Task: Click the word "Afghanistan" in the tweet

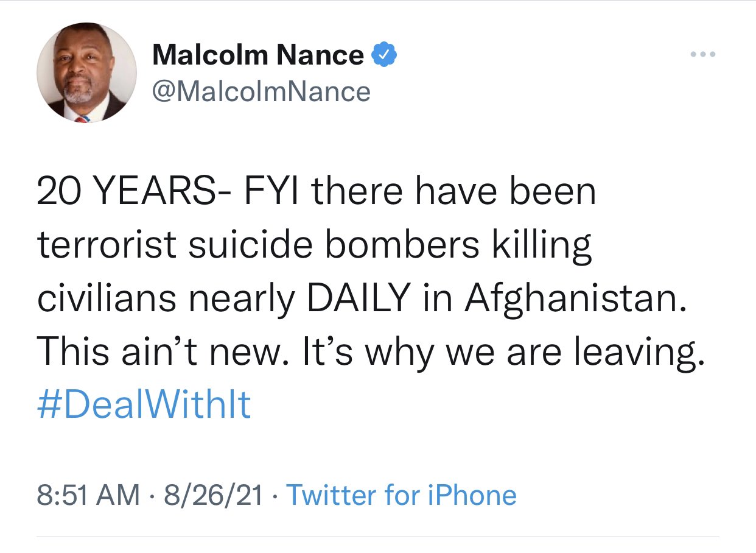Action: [x=572, y=298]
